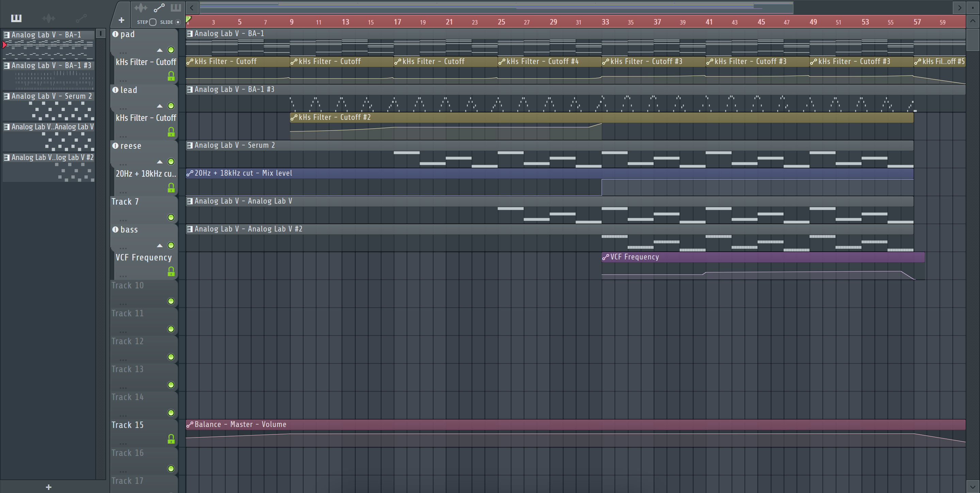Click pattern icon of Analog Lab V - Serum 2 in picker
The width and height of the screenshot is (980, 493).
(6, 96)
